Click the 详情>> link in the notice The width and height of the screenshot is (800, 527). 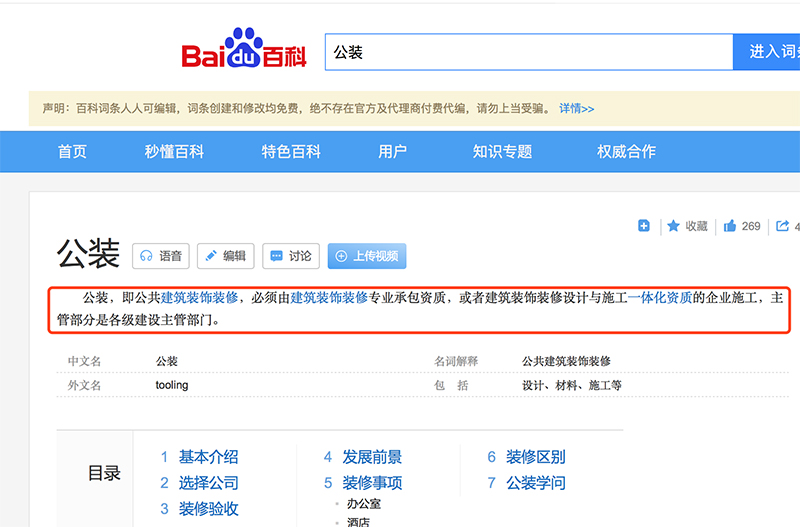[x=576, y=108]
